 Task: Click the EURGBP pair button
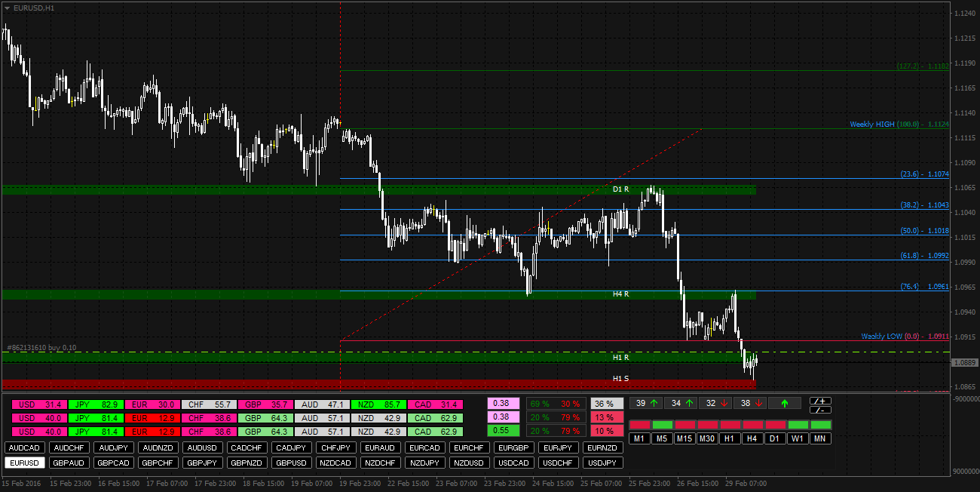tap(514, 447)
